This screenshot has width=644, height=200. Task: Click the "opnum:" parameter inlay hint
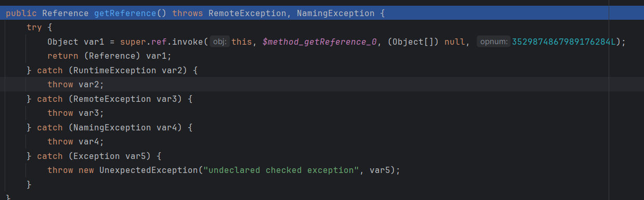coord(493,42)
